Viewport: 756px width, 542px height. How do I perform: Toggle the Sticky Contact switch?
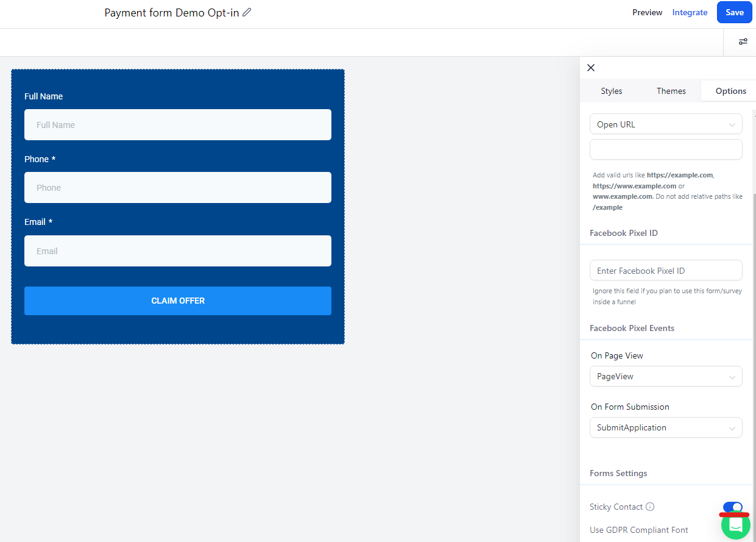[x=732, y=507]
